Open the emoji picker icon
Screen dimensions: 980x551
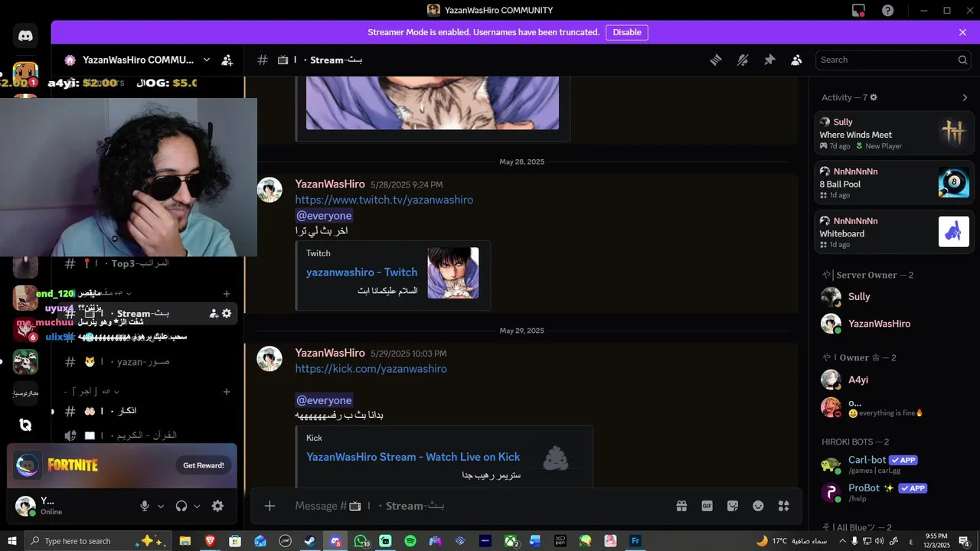tap(758, 506)
